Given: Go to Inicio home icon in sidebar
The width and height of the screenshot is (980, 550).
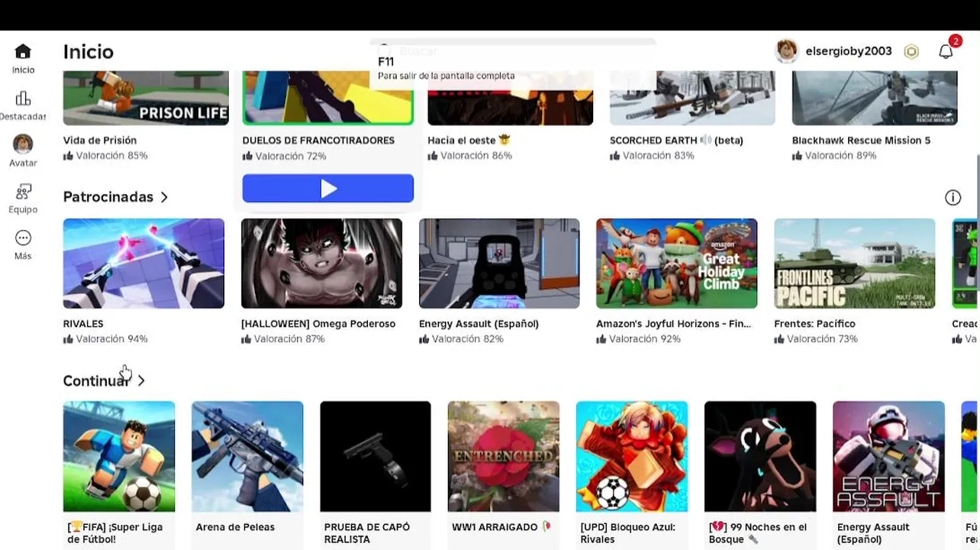Looking at the screenshot, I should pos(23,51).
